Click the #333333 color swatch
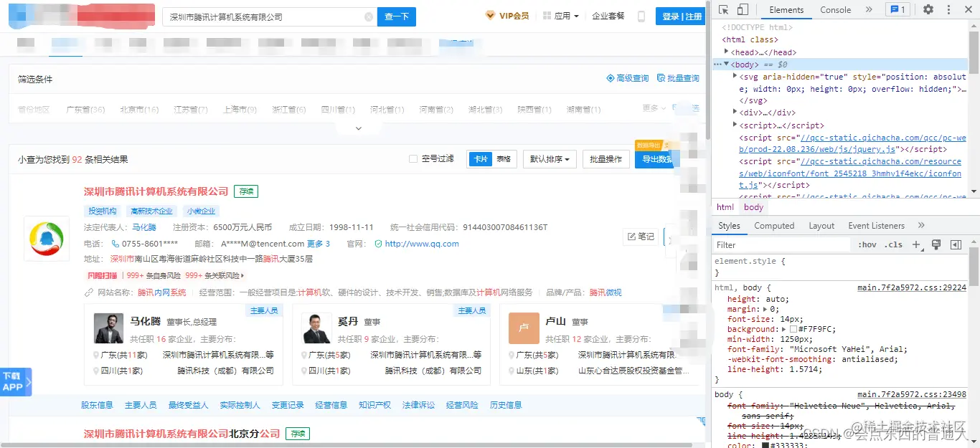980x448 pixels. 765,445
